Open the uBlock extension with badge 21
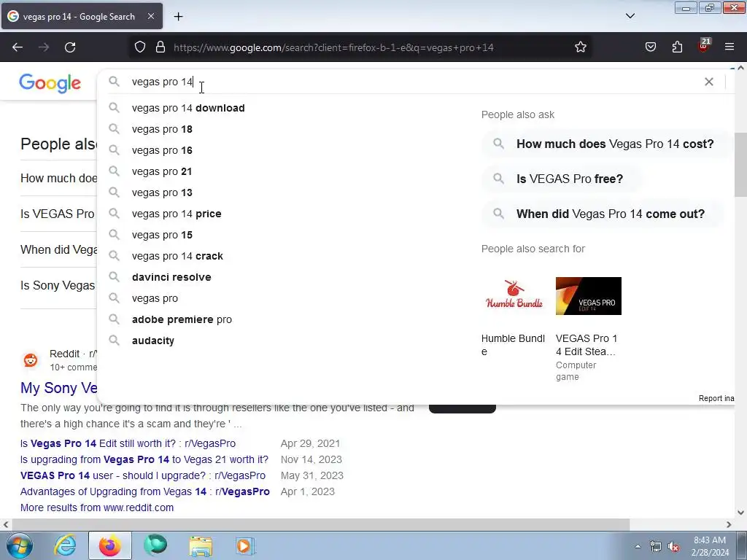747x560 pixels. pos(704,46)
